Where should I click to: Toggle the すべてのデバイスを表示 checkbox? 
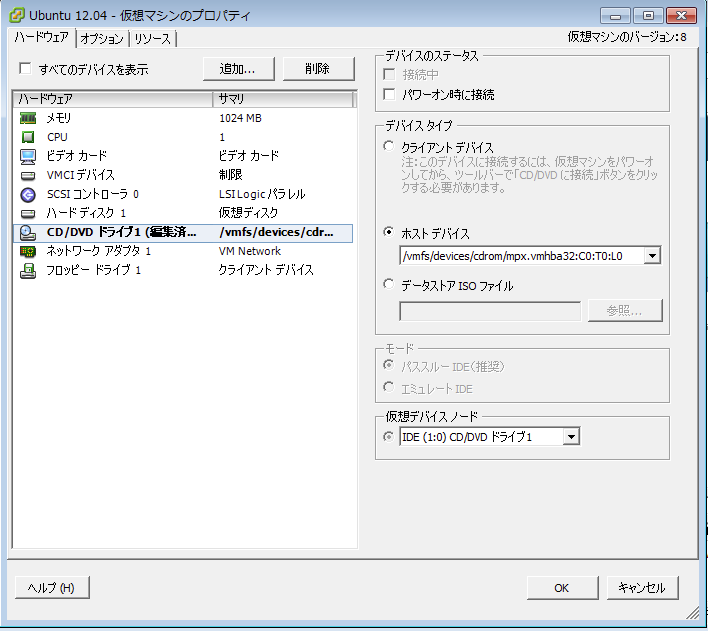pyautogui.click(x=25, y=69)
